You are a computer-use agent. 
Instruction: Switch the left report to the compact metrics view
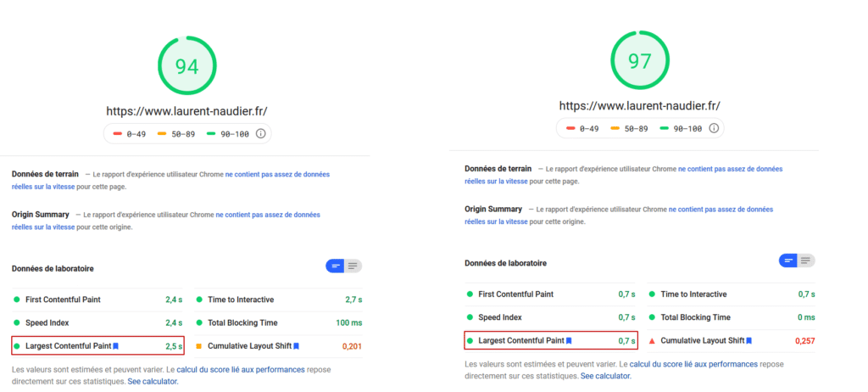click(x=336, y=266)
